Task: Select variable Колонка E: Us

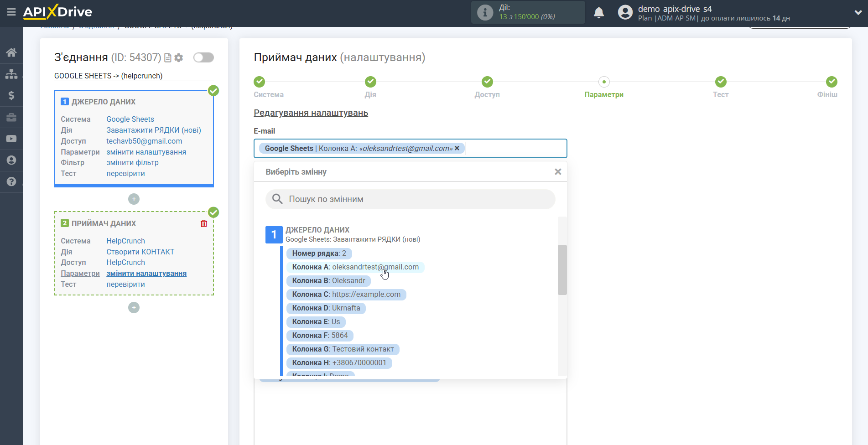Action: (316, 322)
